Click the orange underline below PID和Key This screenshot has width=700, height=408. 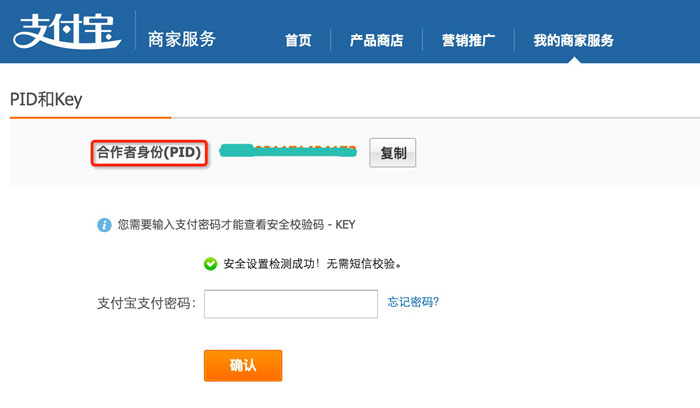point(91,118)
